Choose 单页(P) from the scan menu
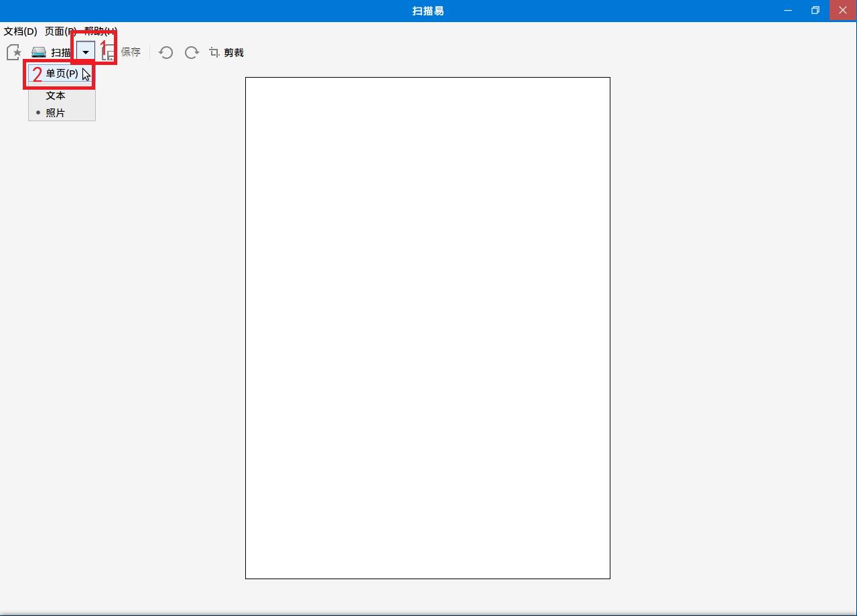Screen dimensions: 857x616 coord(62,74)
